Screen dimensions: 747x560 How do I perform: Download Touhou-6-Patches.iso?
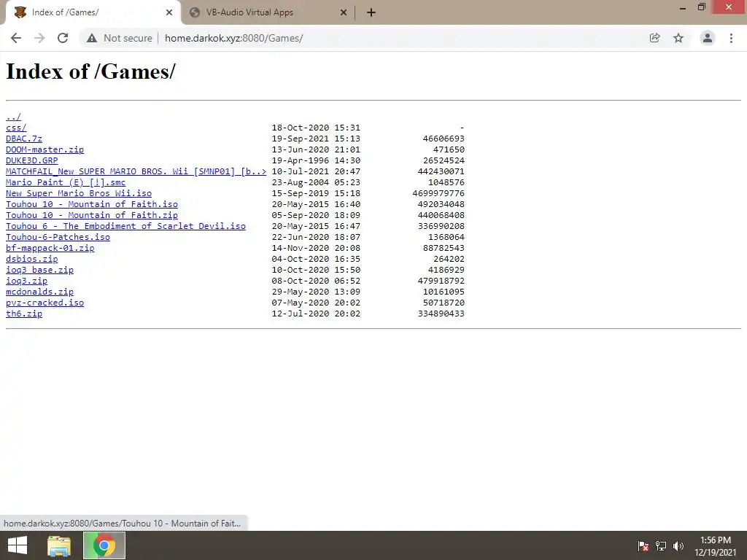coord(58,237)
